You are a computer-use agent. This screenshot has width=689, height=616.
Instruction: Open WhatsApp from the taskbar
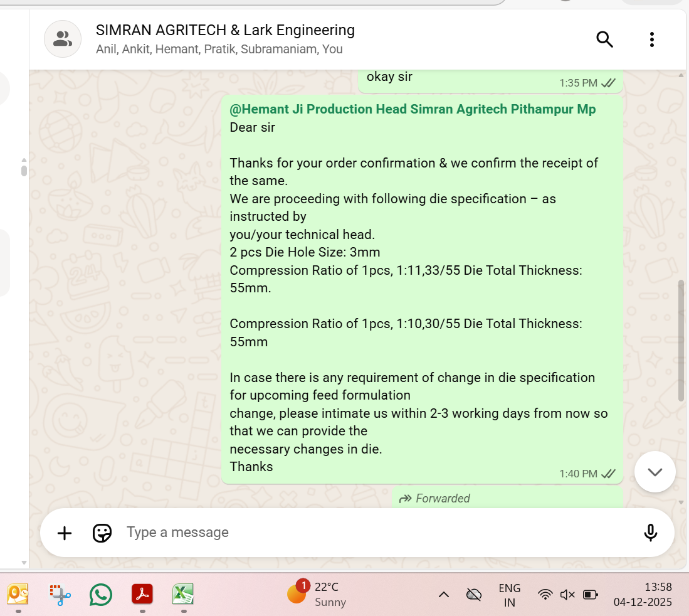100,595
